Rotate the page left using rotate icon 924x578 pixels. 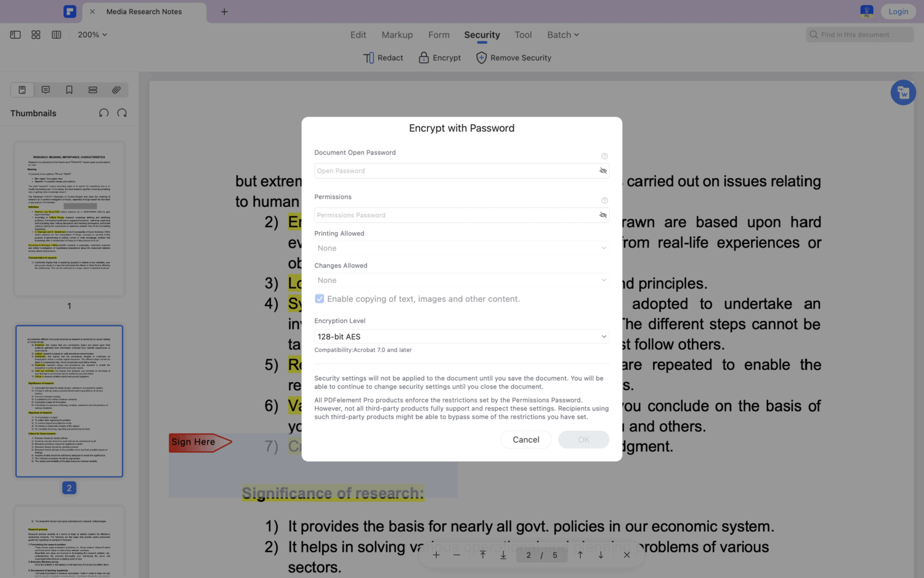point(103,113)
